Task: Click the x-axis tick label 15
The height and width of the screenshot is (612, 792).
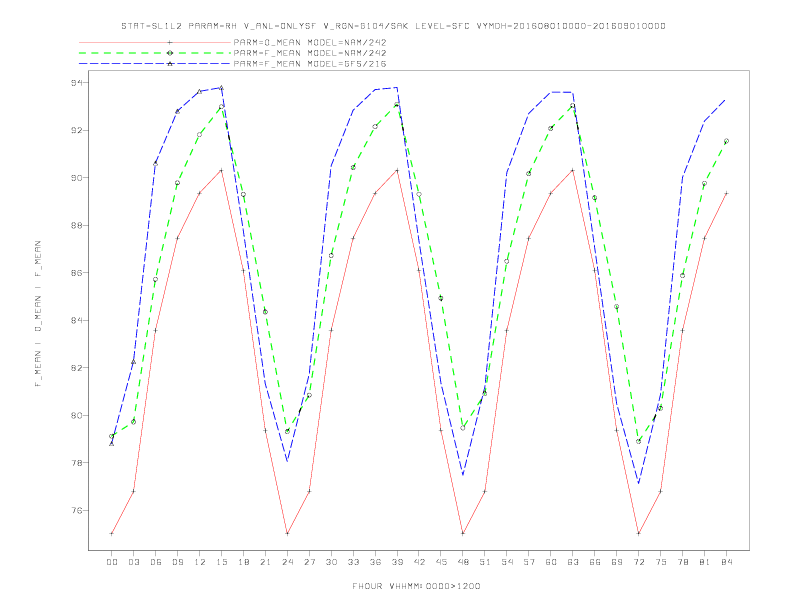Action: coord(221,562)
